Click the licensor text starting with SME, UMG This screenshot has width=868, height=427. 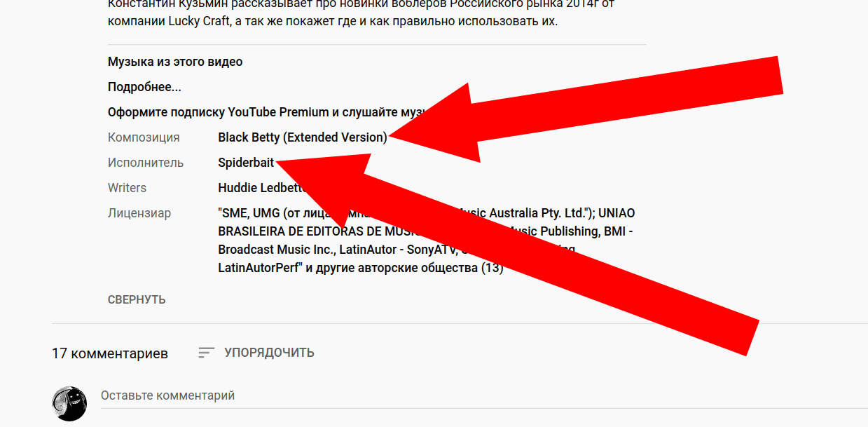[x=427, y=240]
